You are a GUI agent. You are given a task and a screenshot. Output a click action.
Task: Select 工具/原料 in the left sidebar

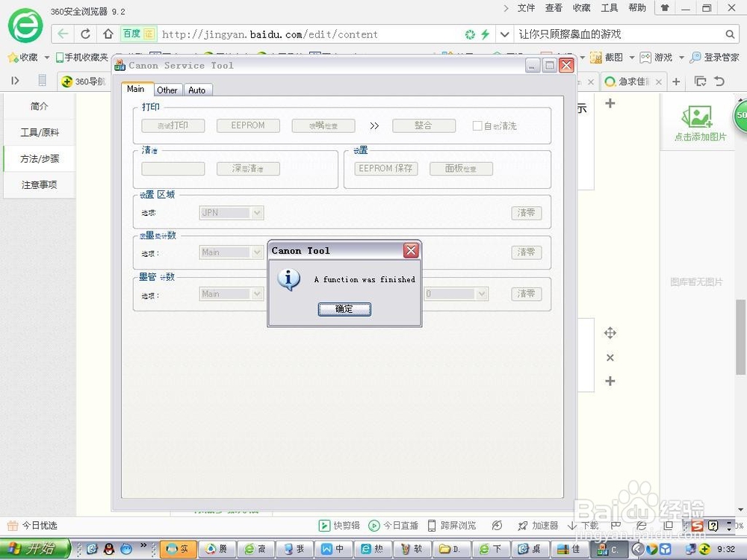(x=39, y=132)
